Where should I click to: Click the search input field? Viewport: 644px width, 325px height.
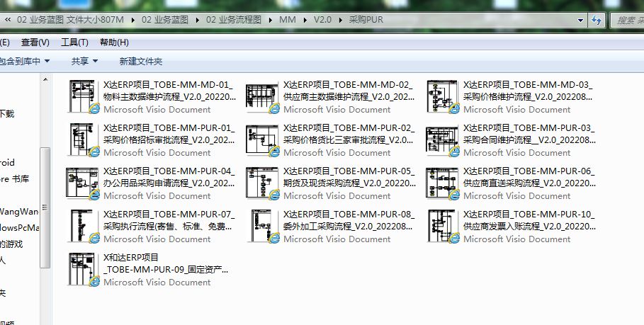(628, 20)
